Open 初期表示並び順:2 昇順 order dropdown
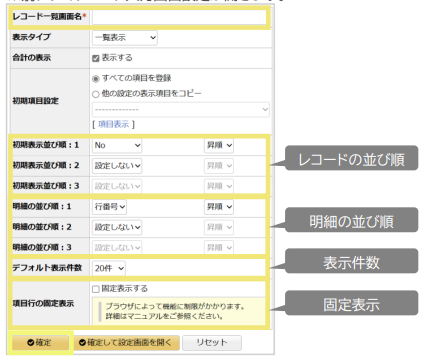This screenshot has height=360, width=421. [219, 166]
